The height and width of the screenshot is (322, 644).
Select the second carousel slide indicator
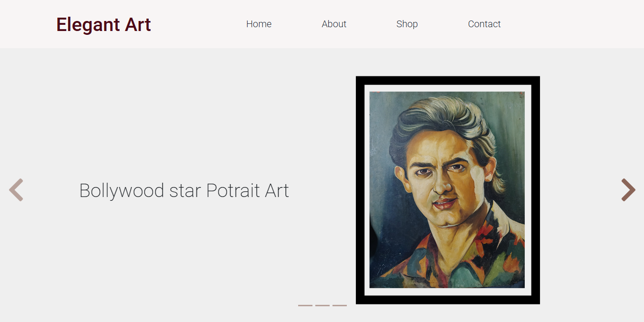322,305
